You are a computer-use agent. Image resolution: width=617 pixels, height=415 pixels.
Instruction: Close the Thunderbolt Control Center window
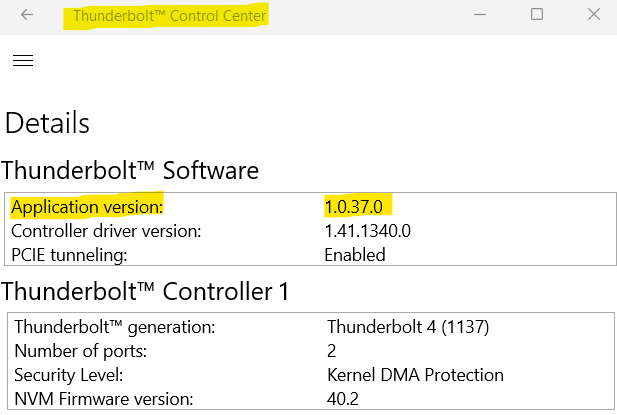(593, 14)
